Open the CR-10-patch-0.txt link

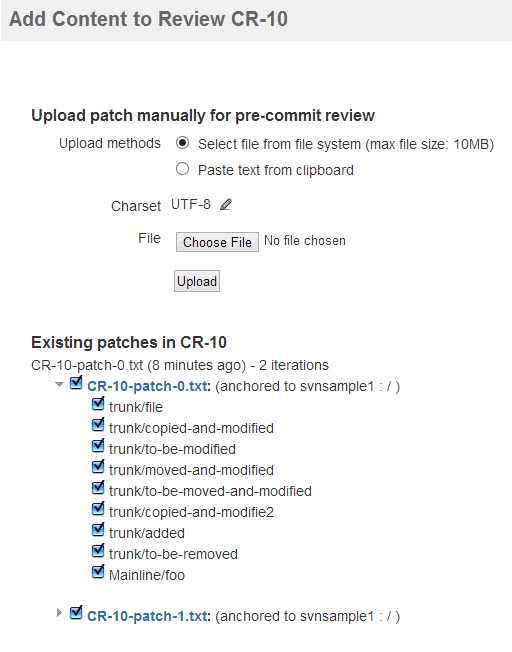[x=149, y=386]
